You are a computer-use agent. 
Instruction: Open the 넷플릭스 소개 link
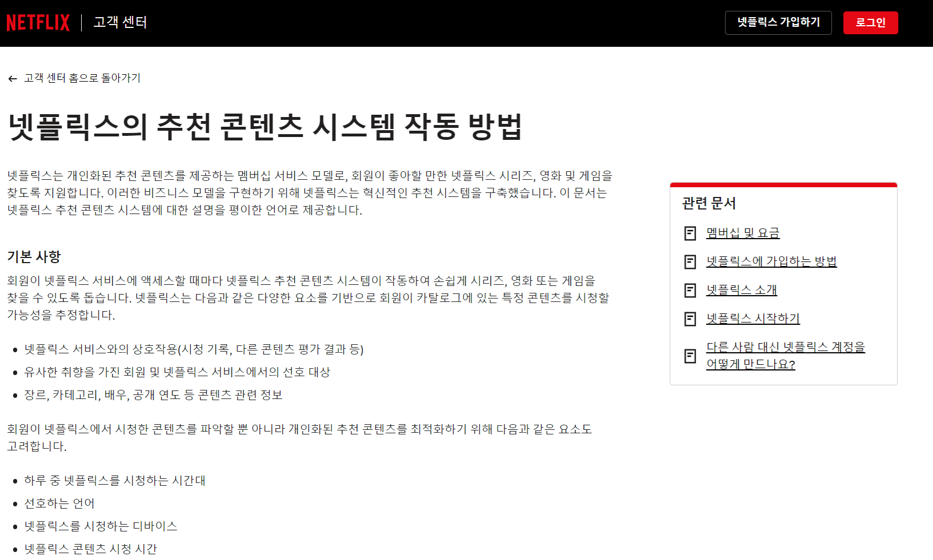pos(741,290)
